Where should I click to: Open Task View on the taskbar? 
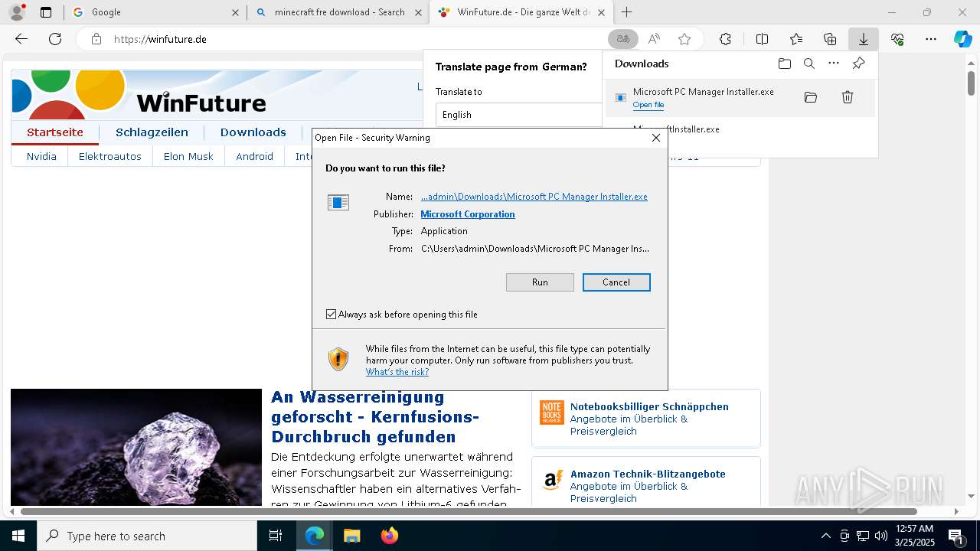[x=276, y=536]
